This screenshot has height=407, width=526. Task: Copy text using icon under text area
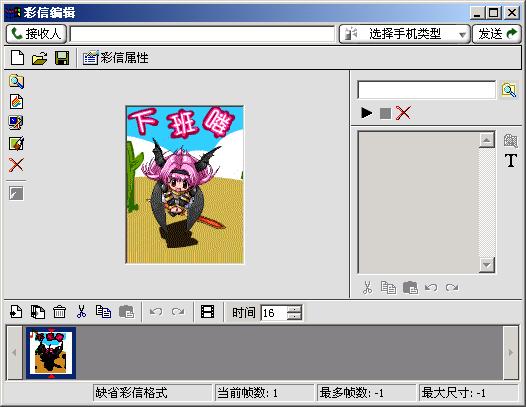(388, 288)
